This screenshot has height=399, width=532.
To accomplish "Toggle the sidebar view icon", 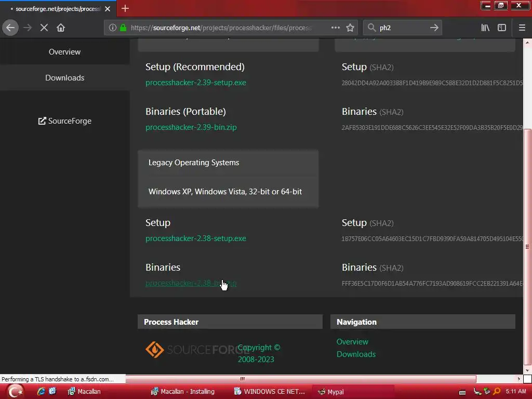I will point(502,28).
